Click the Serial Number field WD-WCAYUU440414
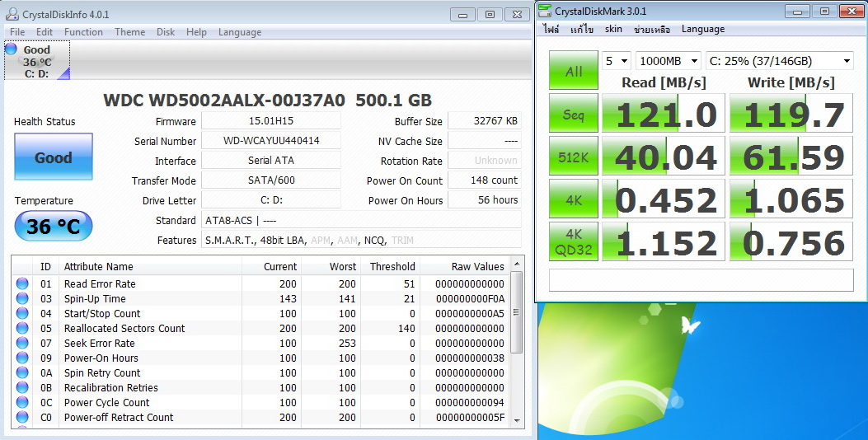This screenshot has height=440, width=868. [x=271, y=141]
